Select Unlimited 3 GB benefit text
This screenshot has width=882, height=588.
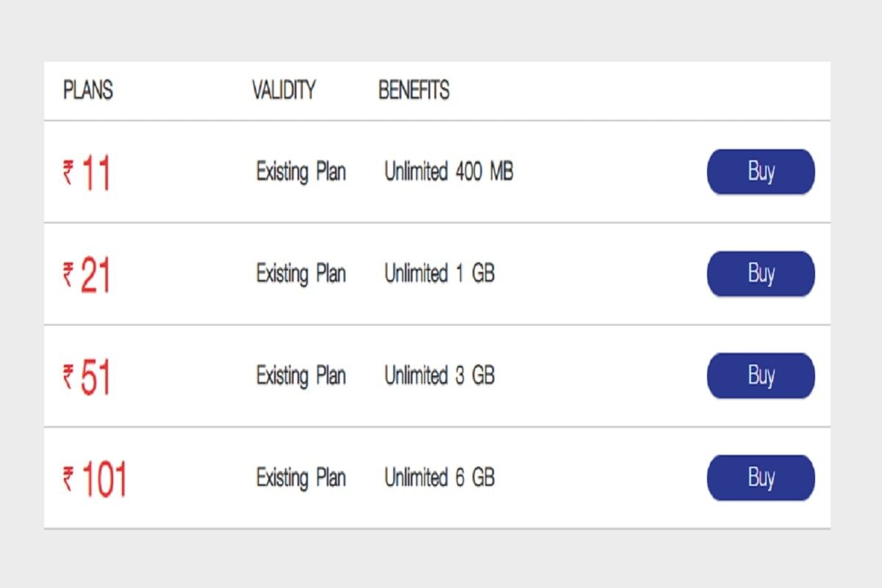440,376
